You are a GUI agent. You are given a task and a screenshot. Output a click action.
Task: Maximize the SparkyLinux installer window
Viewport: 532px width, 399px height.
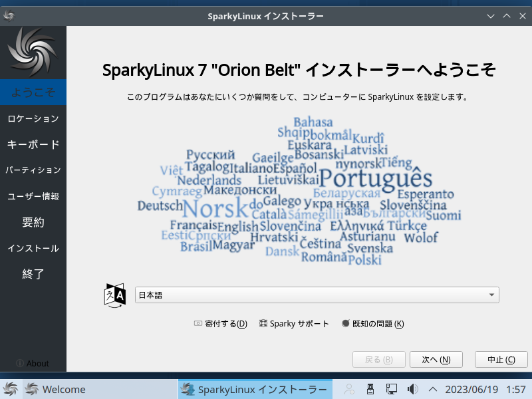tap(507, 16)
